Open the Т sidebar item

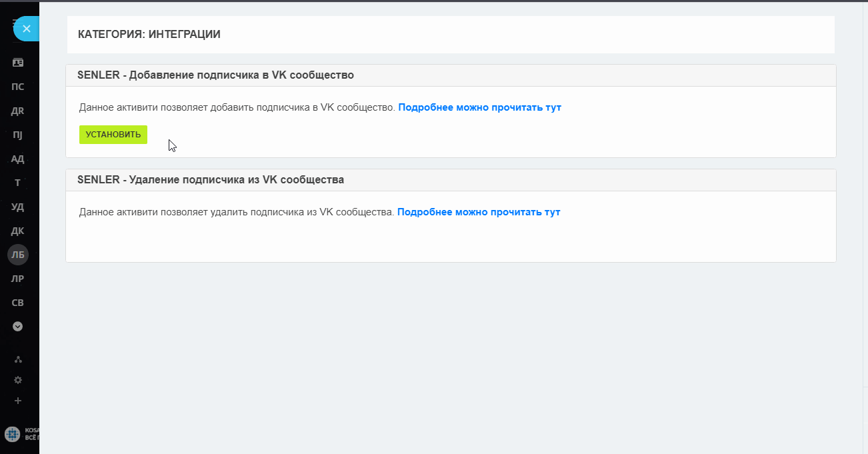tap(18, 183)
